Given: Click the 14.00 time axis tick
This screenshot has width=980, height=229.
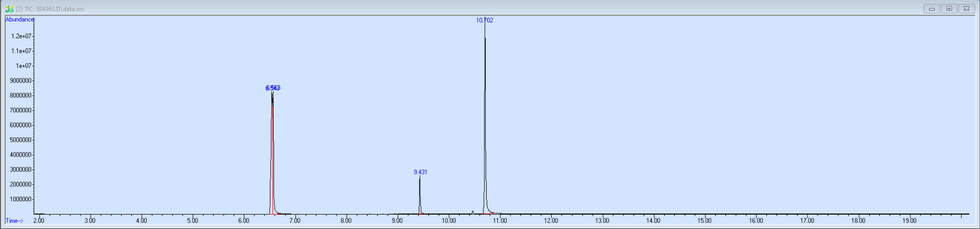Looking at the screenshot, I should pyautogui.click(x=653, y=221).
